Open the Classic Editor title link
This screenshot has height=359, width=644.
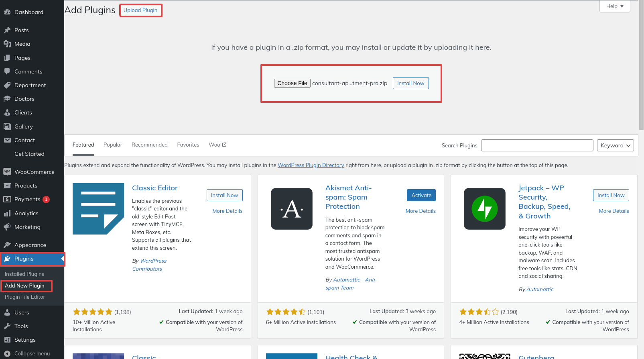[x=155, y=188]
